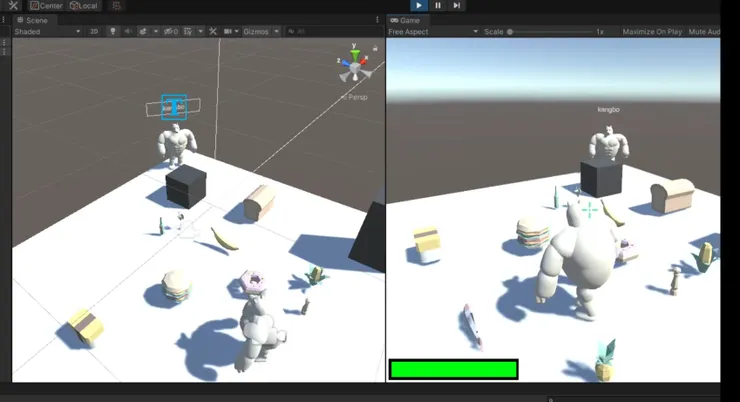
Task: Click the Persp projection label
Action: pos(357,97)
